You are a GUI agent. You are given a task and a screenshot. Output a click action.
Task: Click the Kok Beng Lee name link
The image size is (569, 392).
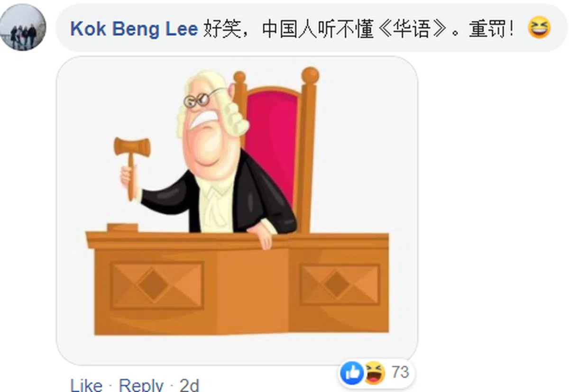[x=134, y=29]
